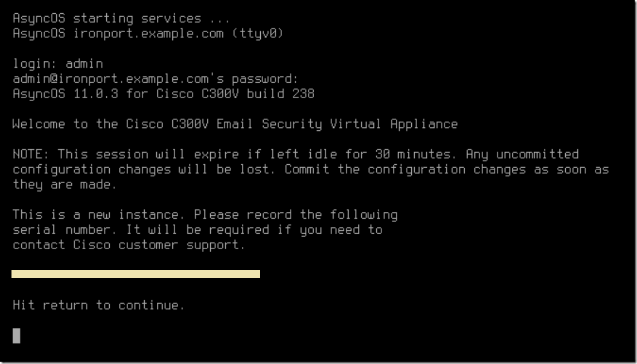Click the "contact Cisco customer support." line

[x=129, y=245]
